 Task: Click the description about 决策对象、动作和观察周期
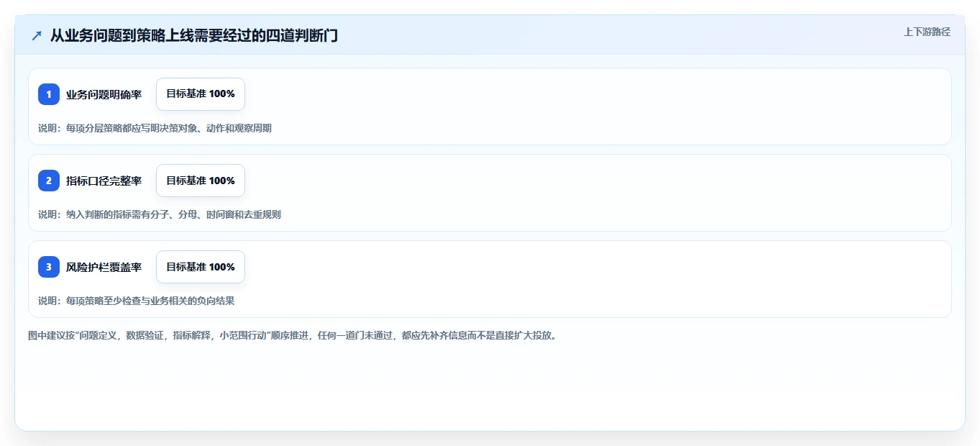coord(155,128)
